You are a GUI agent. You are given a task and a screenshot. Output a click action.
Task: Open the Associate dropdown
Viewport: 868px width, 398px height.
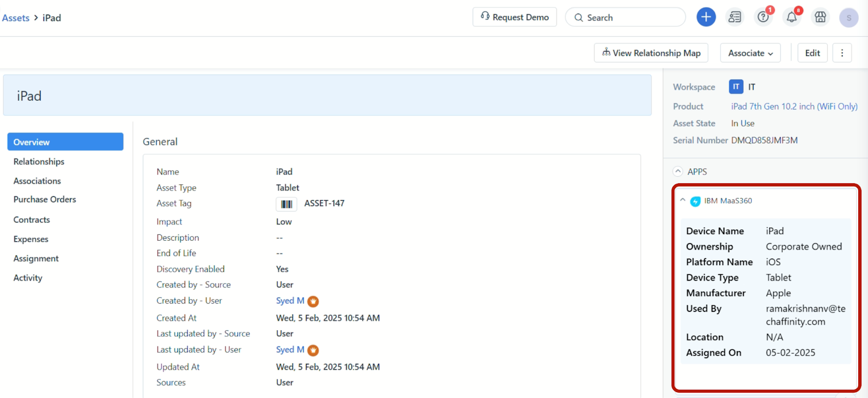click(x=750, y=53)
